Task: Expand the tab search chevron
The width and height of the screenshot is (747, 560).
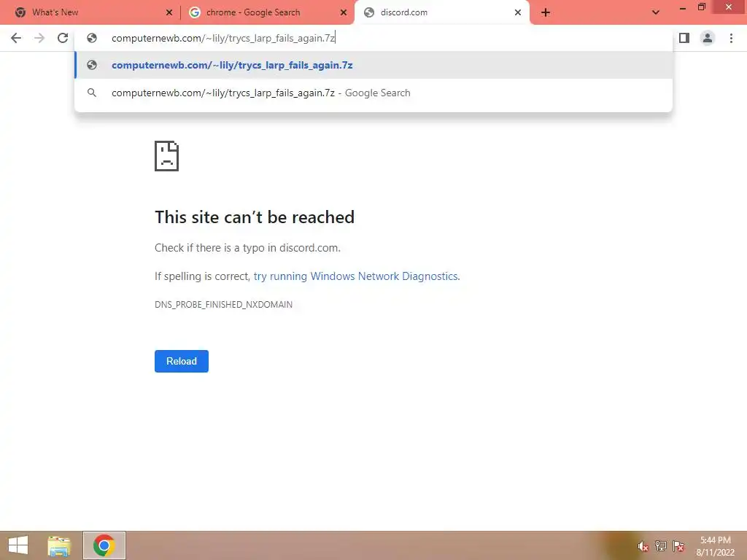Action: tap(656, 13)
